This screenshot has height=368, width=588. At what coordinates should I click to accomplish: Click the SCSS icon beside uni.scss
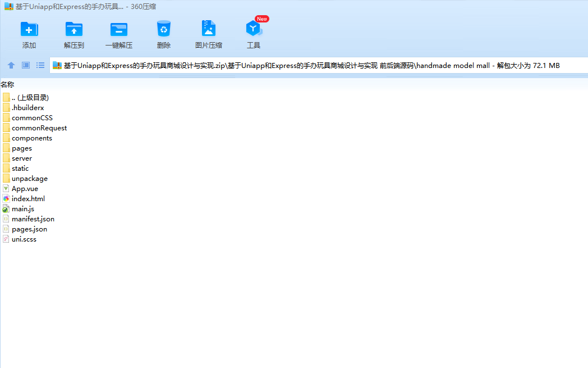6,239
